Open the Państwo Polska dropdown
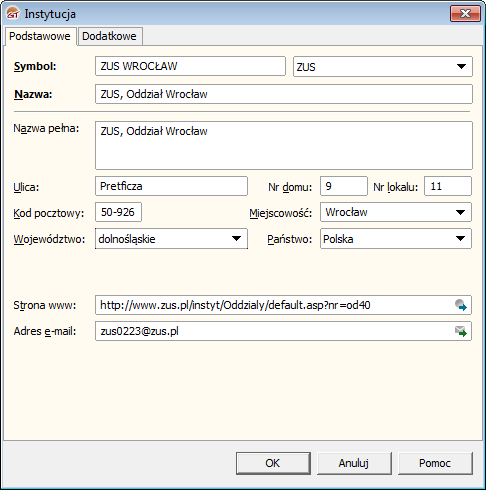 [460, 239]
